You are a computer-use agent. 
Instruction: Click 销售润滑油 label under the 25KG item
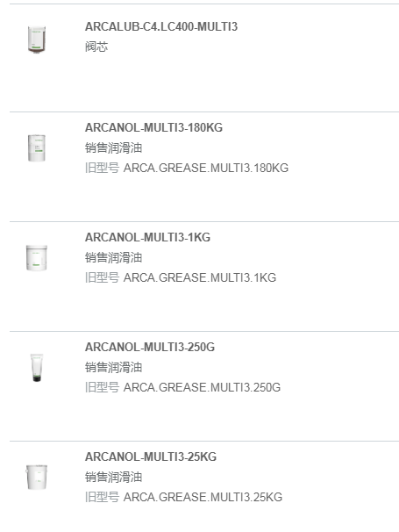point(113,477)
